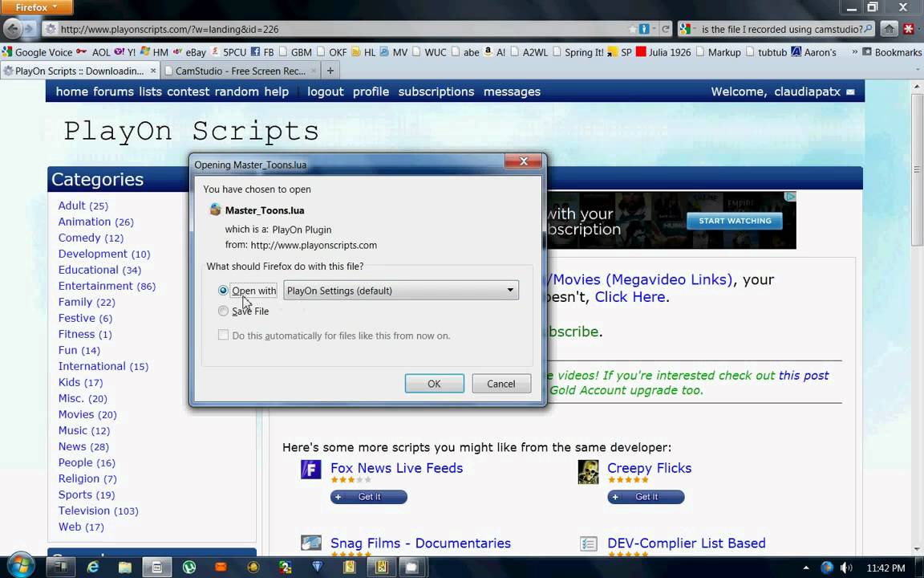Open the Snag Films - Documentaries link

click(420, 543)
